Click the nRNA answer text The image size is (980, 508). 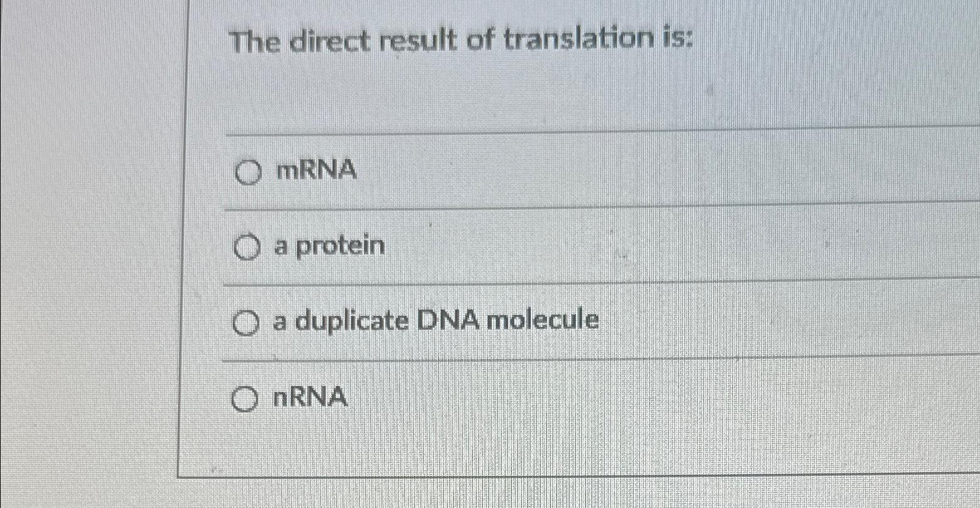point(310,396)
